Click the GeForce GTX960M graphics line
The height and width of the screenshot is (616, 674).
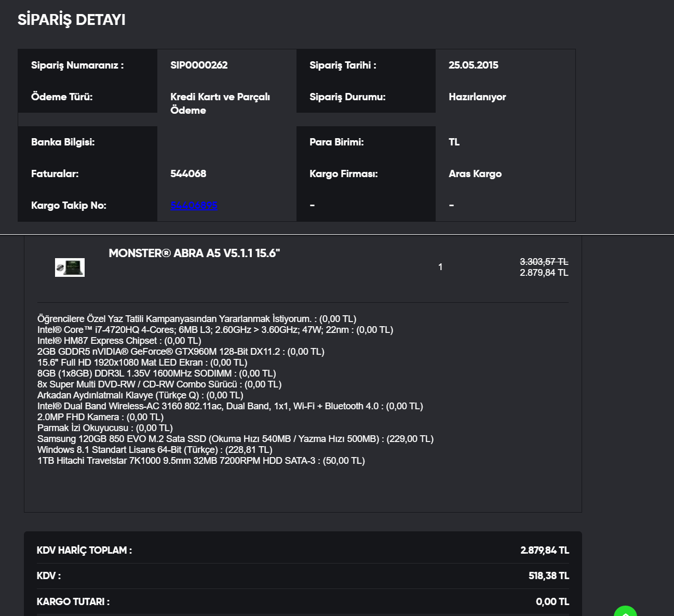click(181, 352)
